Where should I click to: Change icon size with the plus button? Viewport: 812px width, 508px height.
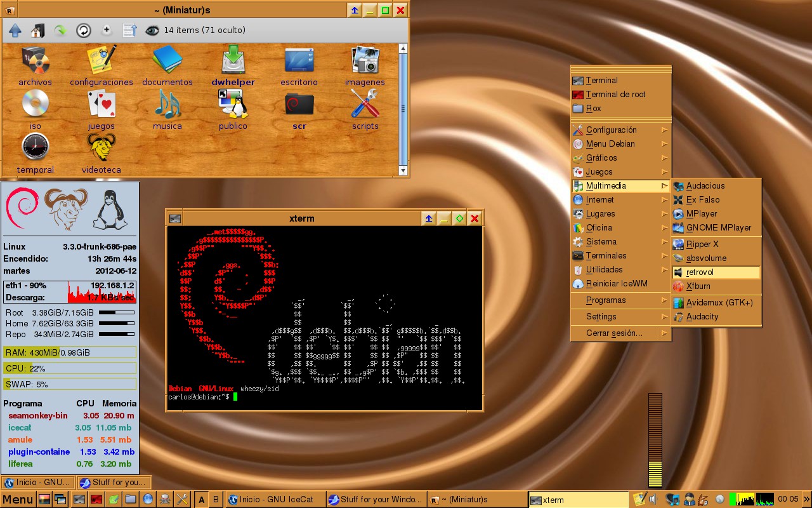click(107, 30)
